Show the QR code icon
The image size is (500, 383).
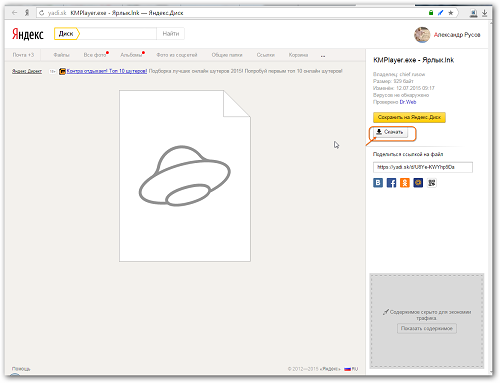(432, 183)
